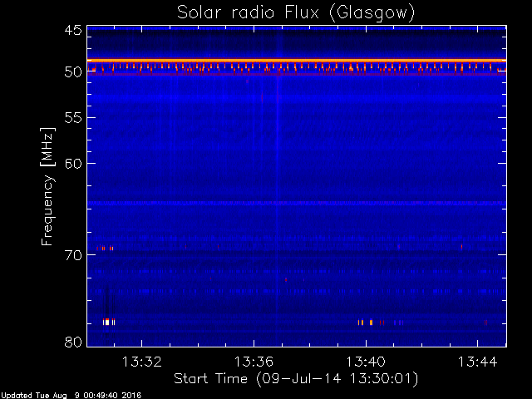Click the 55 frequency tick label
This screenshot has width=532, height=399.
click(73, 118)
